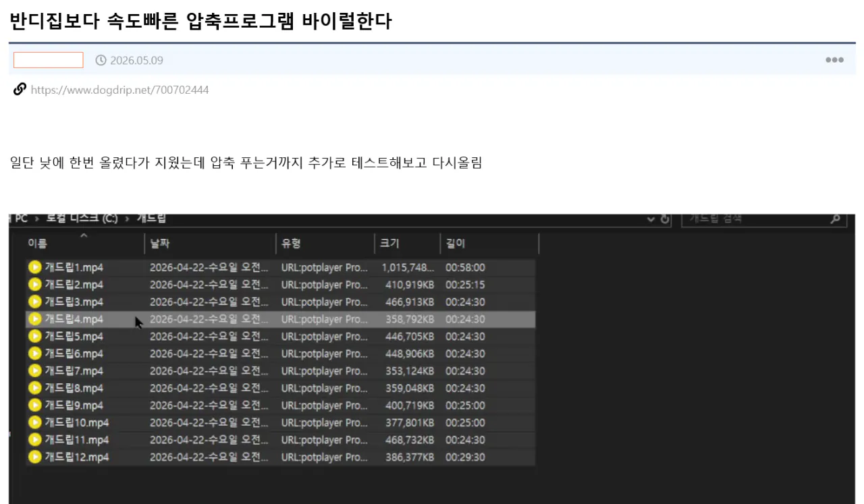Select the 개드립12.mp4 file name
864x504 pixels.
coord(77,457)
